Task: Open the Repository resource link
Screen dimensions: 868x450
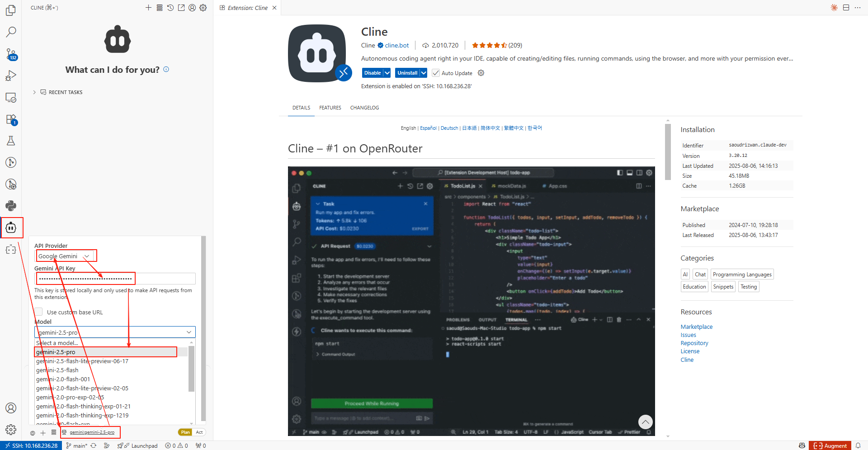Action: 694,343
